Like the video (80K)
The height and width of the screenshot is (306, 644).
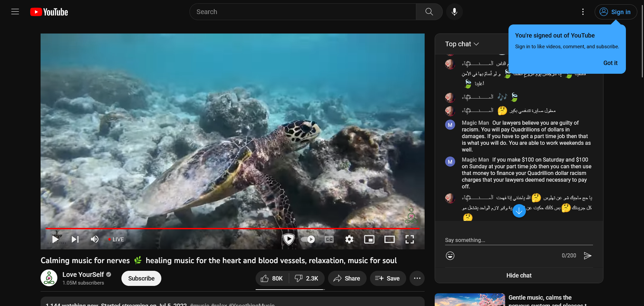[x=272, y=279]
